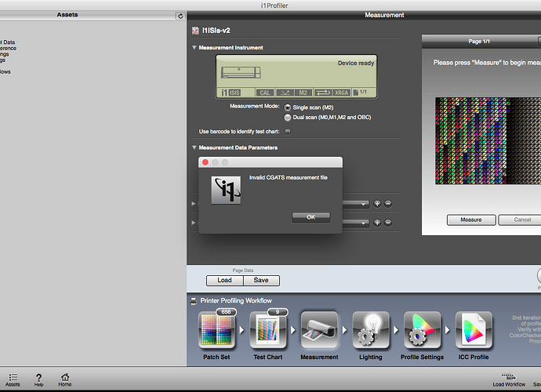Open Help from the bottom bar

point(38,379)
